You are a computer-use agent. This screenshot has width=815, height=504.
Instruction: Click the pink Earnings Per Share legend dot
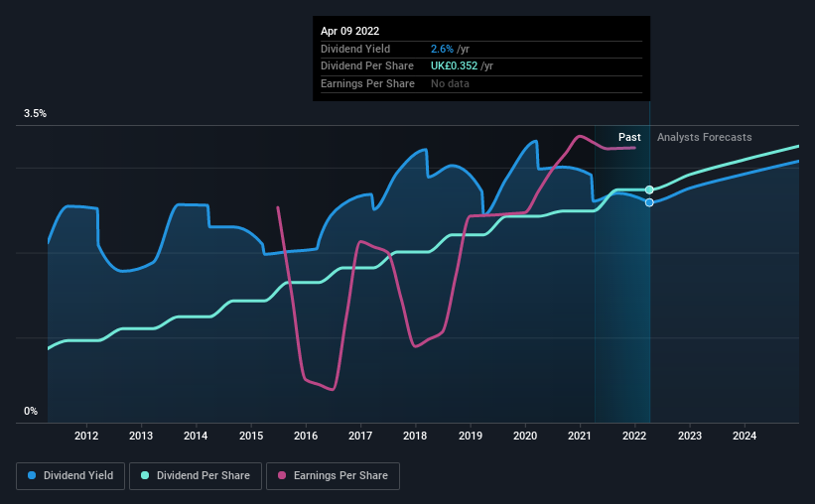[x=282, y=475]
